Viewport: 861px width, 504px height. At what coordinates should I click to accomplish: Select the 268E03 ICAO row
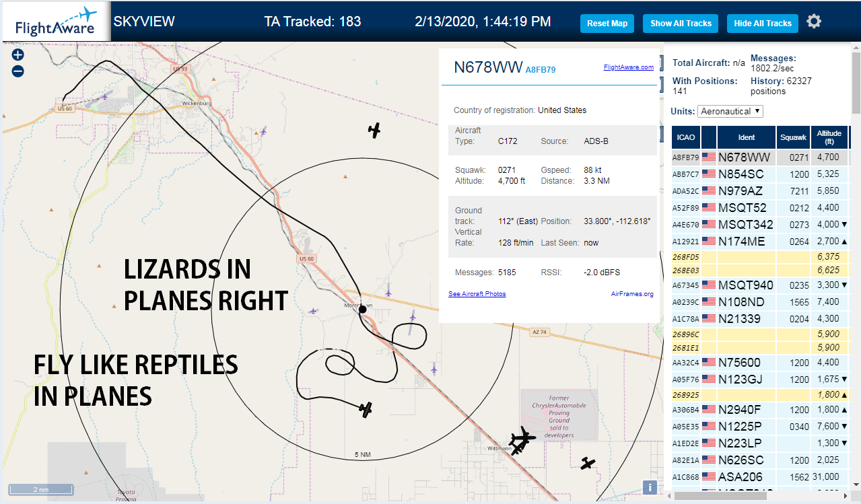pyautogui.click(x=760, y=270)
